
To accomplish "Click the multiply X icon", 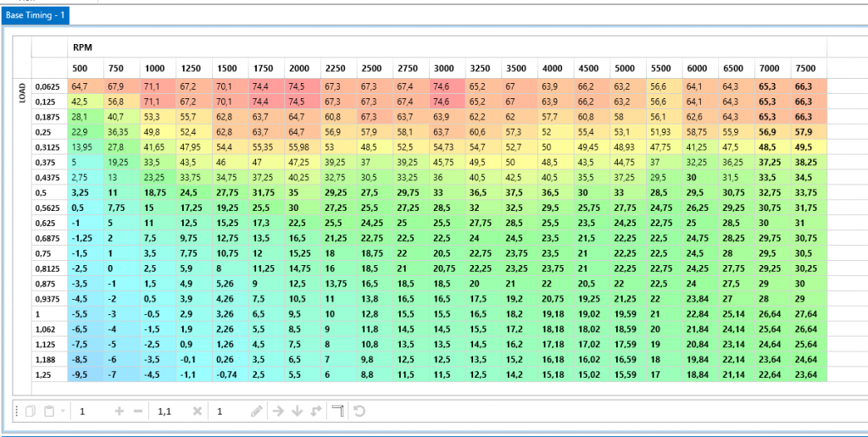I will pyautogui.click(x=198, y=412).
